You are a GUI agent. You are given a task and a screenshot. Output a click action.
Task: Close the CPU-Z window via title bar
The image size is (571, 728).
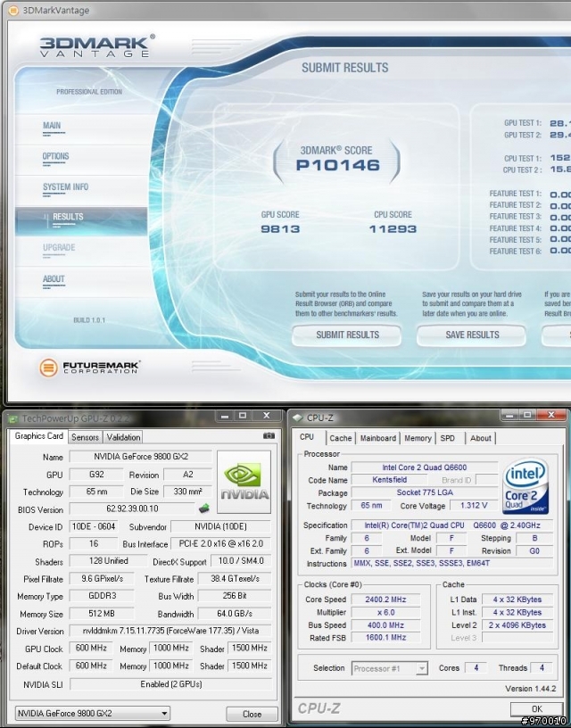click(550, 415)
